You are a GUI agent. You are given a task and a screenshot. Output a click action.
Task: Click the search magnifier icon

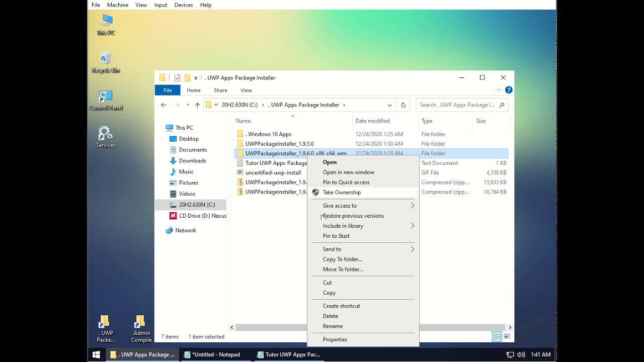coord(502,105)
